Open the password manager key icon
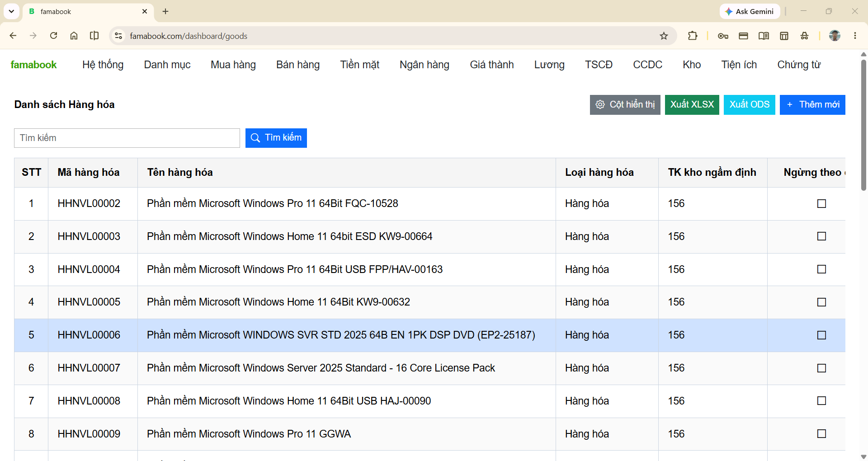 tap(723, 36)
